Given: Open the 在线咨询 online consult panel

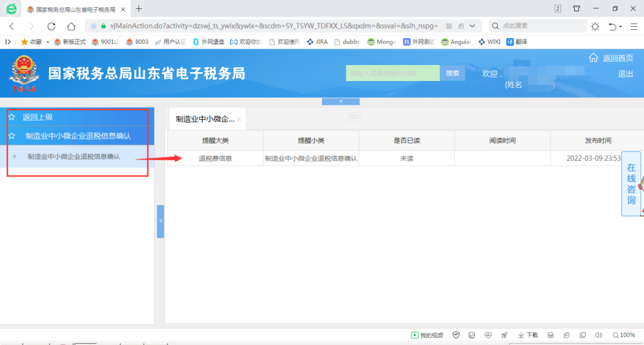Looking at the screenshot, I should [x=631, y=184].
